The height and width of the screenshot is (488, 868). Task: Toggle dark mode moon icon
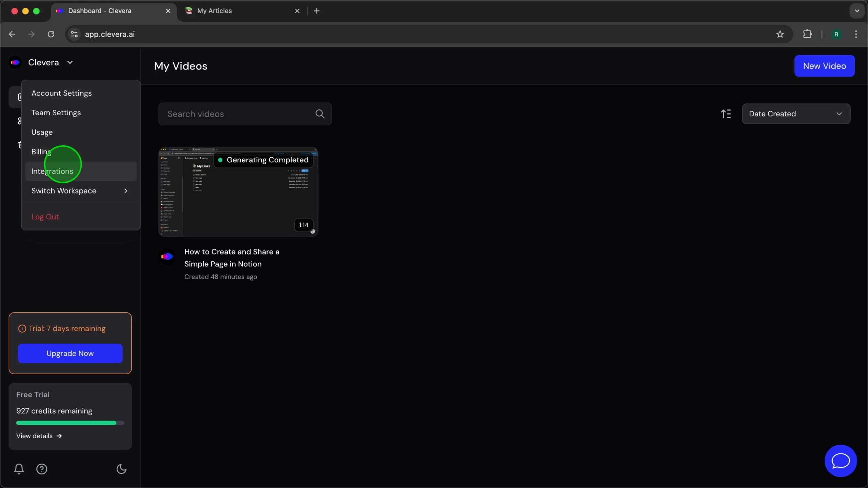click(121, 469)
